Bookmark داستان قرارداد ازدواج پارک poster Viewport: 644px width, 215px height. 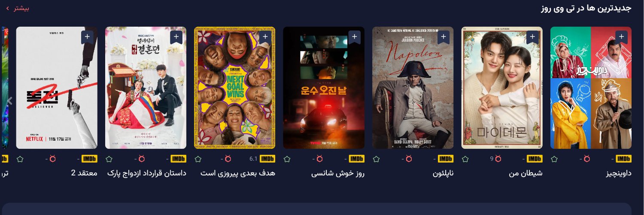(x=176, y=37)
